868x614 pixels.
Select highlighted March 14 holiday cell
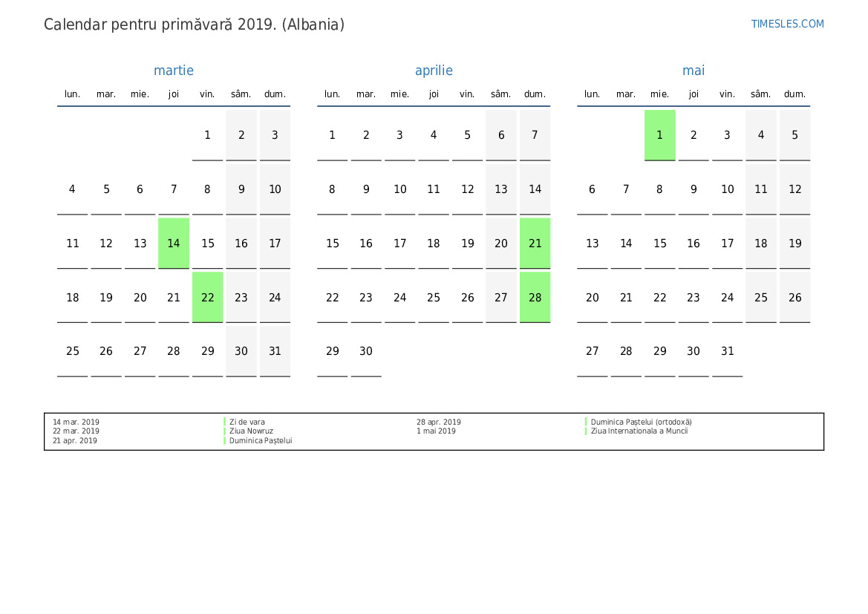point(174,244)
